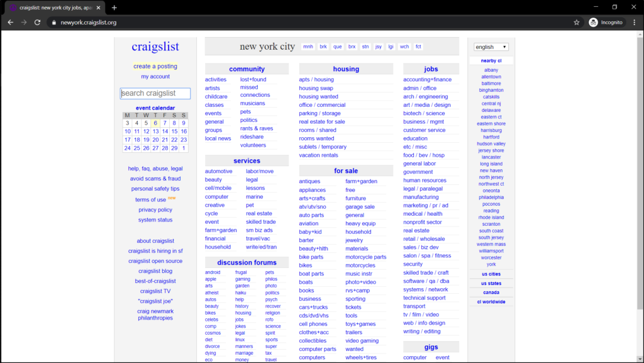Click the browser forward arrow
This screenshot has height=363, width=644.
pyautogui.click(x=25, y=21)
